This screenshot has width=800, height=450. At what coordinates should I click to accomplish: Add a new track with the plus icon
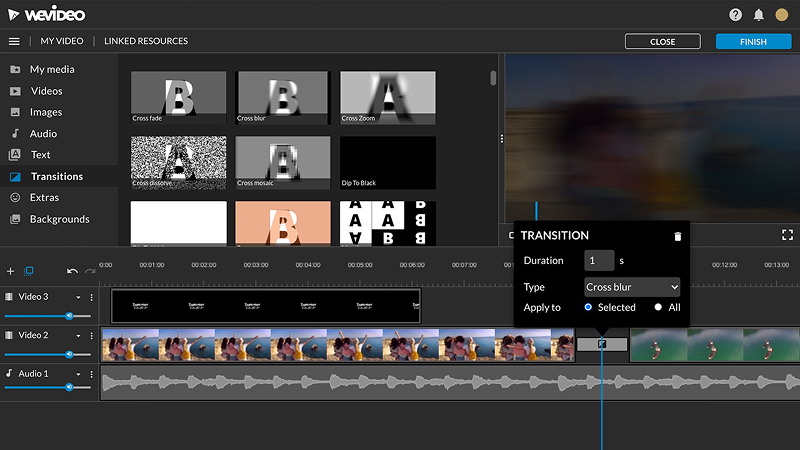(x=11, y=271)
